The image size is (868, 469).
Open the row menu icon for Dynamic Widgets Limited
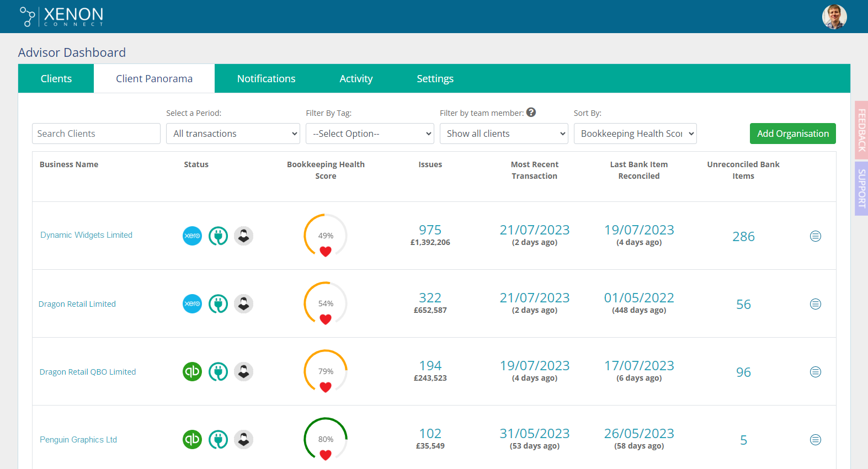pos(815,236)
